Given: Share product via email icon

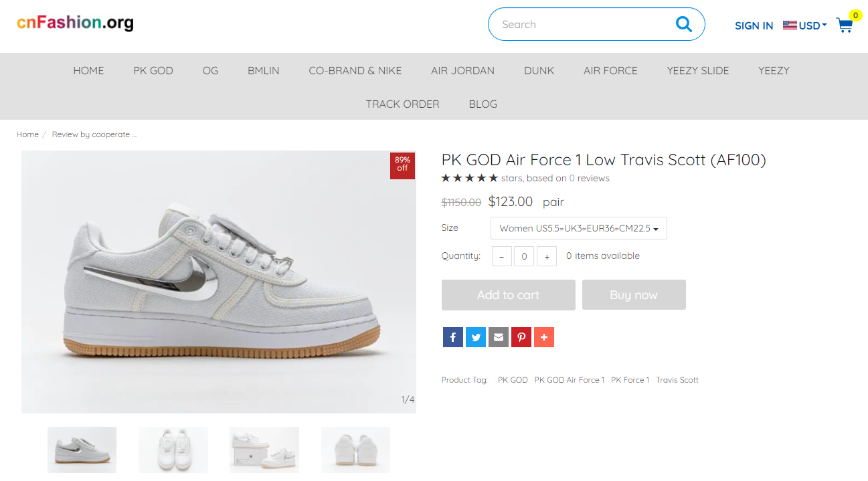Looking at the screenshot, I should pos(498,337).
